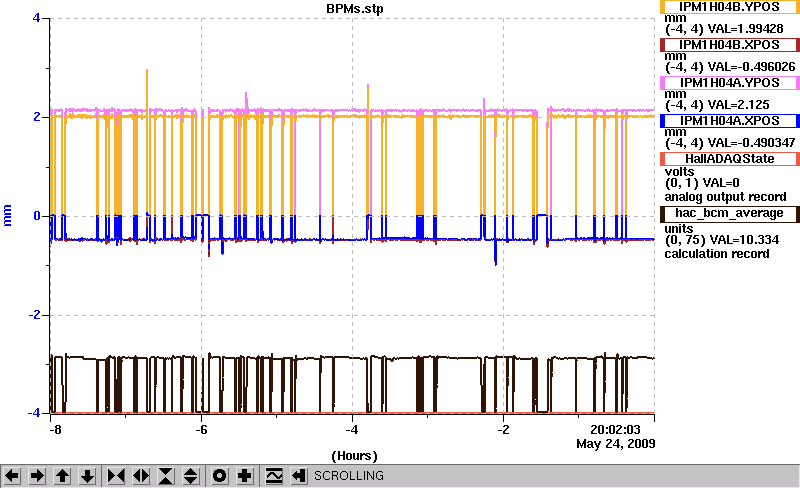Viewport: 800px width, 488px height.
Task: Click the horizontal zoom-out diamond icon
Action: click(x=141, y=476)
